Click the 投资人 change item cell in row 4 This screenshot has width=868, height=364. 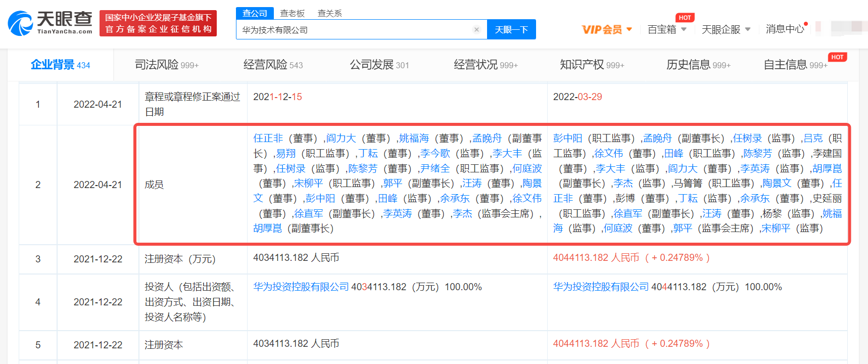[x=192, y=302]
